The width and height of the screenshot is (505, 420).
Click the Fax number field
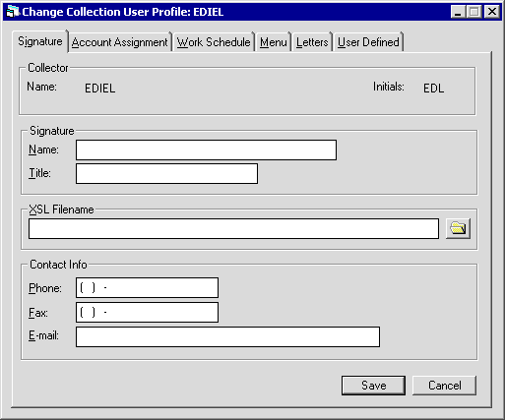coord(147,313)
